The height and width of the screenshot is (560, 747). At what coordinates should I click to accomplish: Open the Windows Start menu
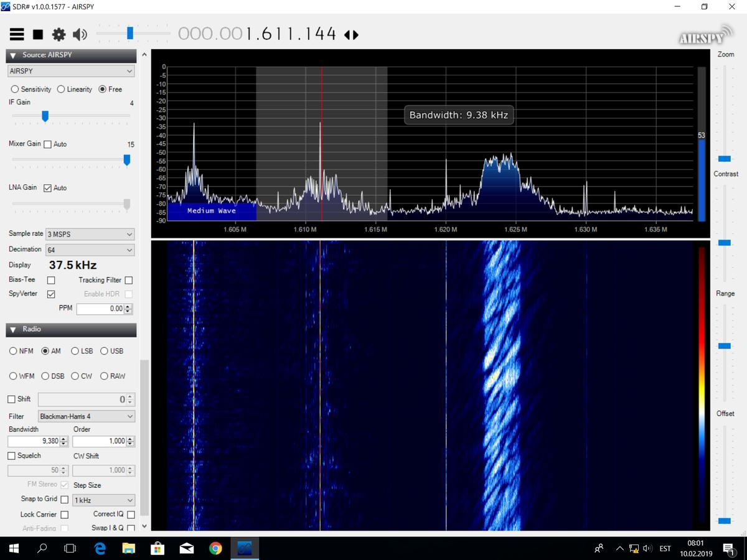(x=15, y=548)
